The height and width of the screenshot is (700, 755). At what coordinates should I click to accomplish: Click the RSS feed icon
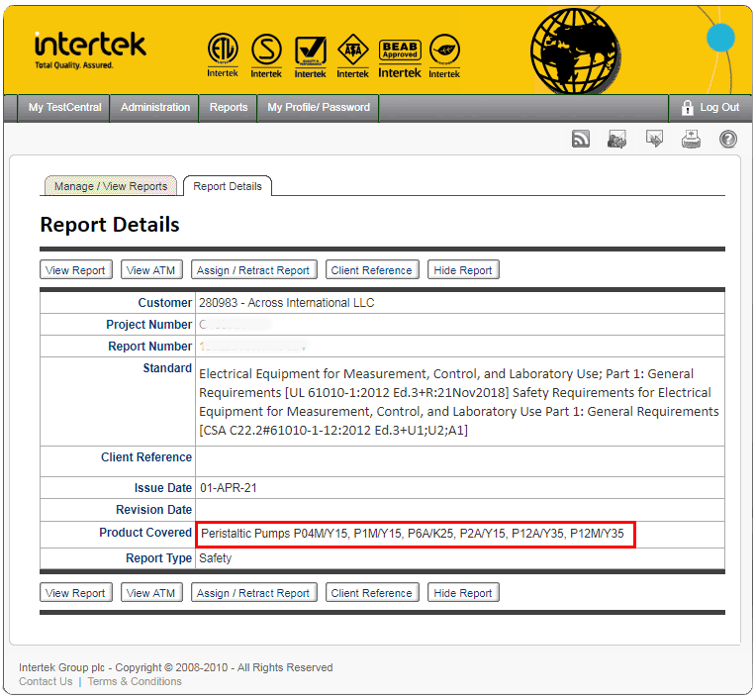pyautogui.click(x=581, y=140)
